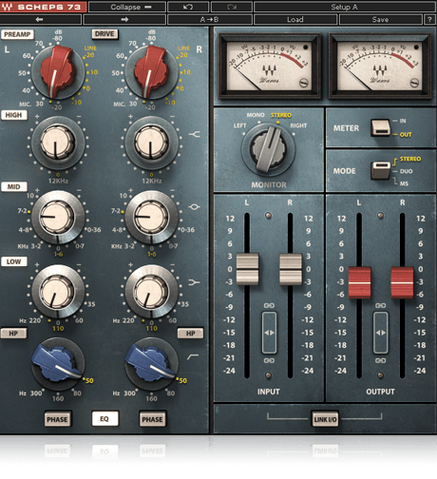Toggle the MODE stereo/duo/MS switch

click(381, 170)
